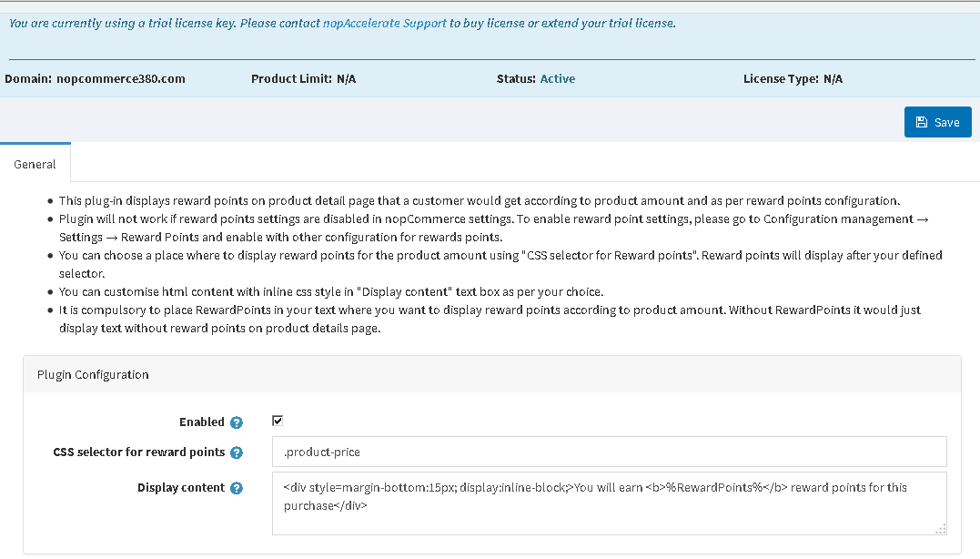Click the Product Limit N/A value

pos(346,79)
